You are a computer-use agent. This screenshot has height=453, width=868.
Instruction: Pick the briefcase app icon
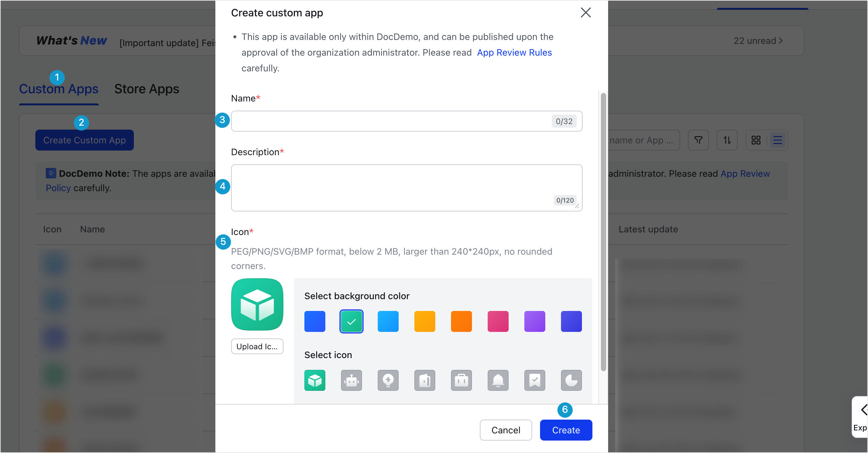click(x=461, y=380)
